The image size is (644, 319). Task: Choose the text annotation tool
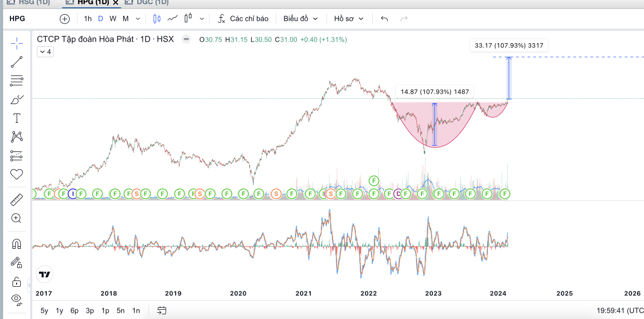(17, 118)
